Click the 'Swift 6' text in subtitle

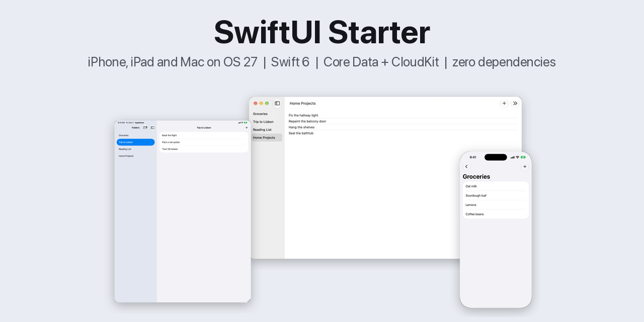pos(290,62)
